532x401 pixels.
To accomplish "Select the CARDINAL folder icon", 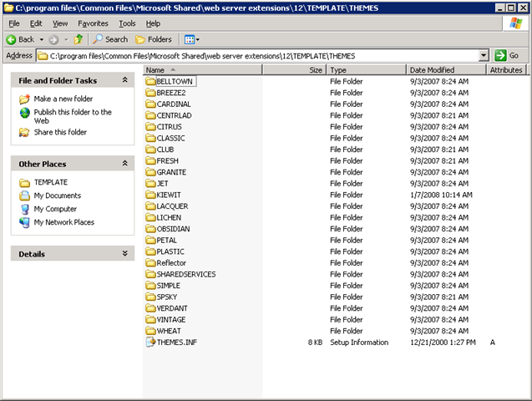I will pyautogui.click(x=150, y=104).
